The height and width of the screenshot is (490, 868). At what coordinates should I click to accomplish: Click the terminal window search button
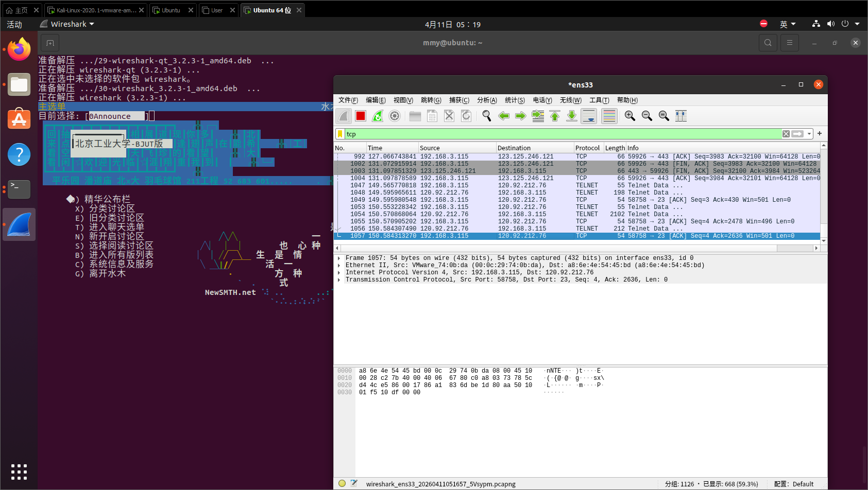[768, 43]
